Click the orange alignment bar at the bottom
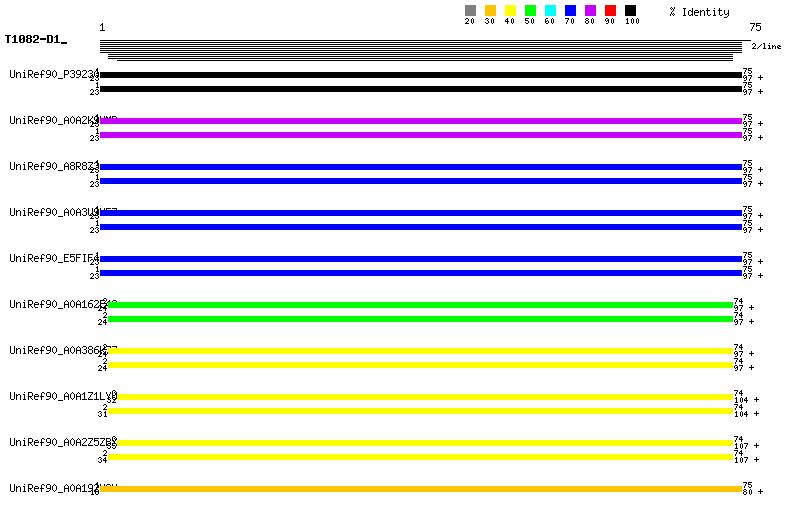Image resolution: width=800 pixels, height=506 pixels. pyautogui.click(x=420, y=489)
